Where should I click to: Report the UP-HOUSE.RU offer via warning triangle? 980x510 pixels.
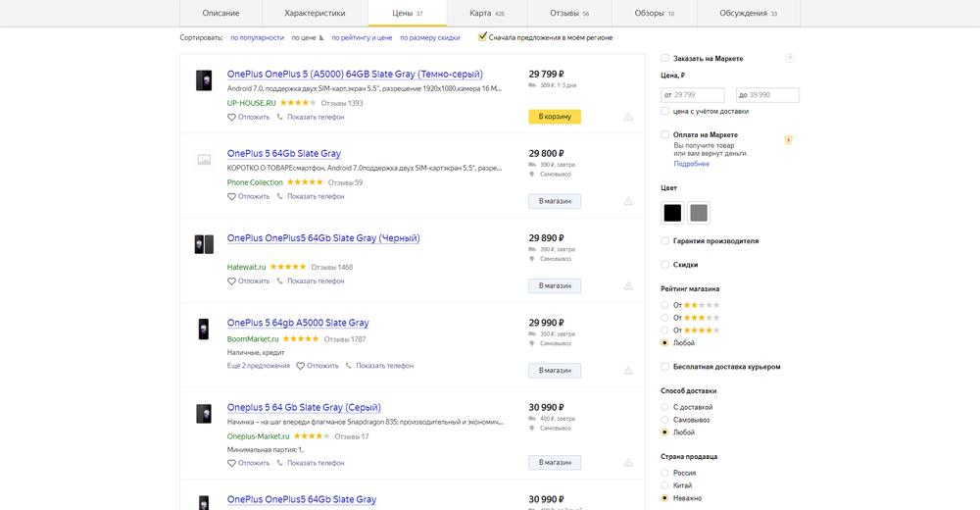click(628, 117)
